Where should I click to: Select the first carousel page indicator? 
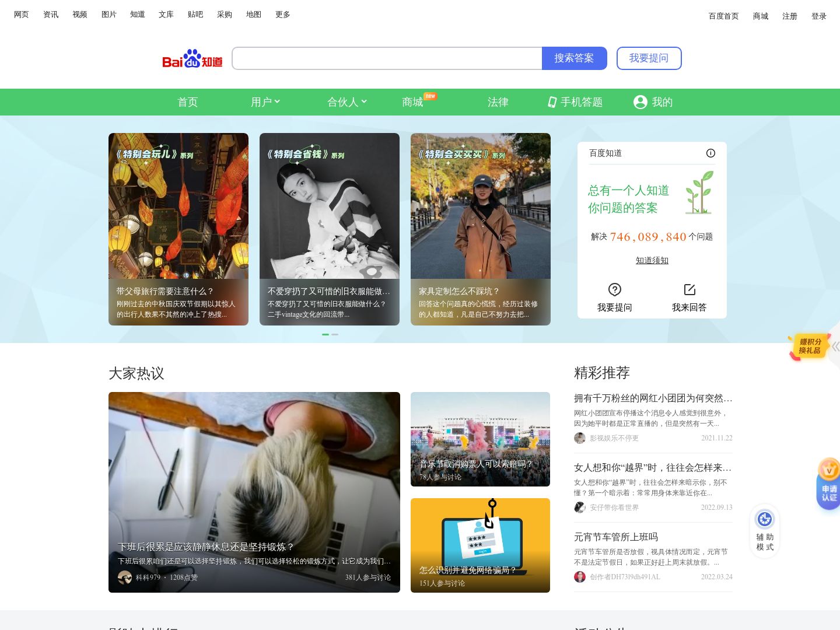[x=325, y=334]
